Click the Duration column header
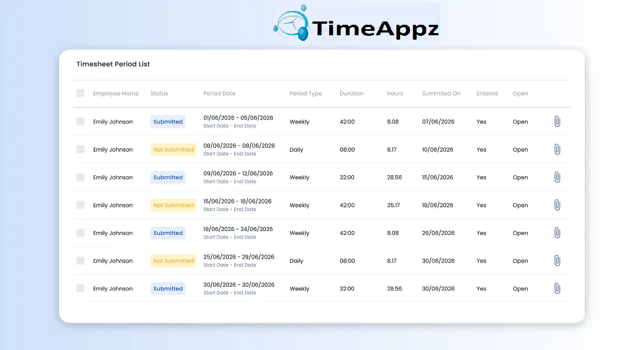The width and height of the screenshot is (644, 350). tap(352, 93)
